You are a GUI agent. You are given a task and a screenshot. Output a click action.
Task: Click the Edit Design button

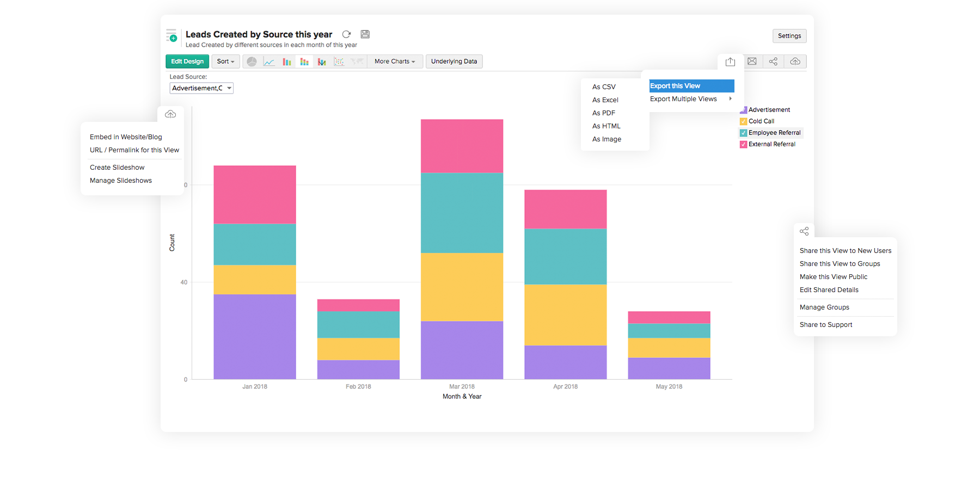pos(187,61)
